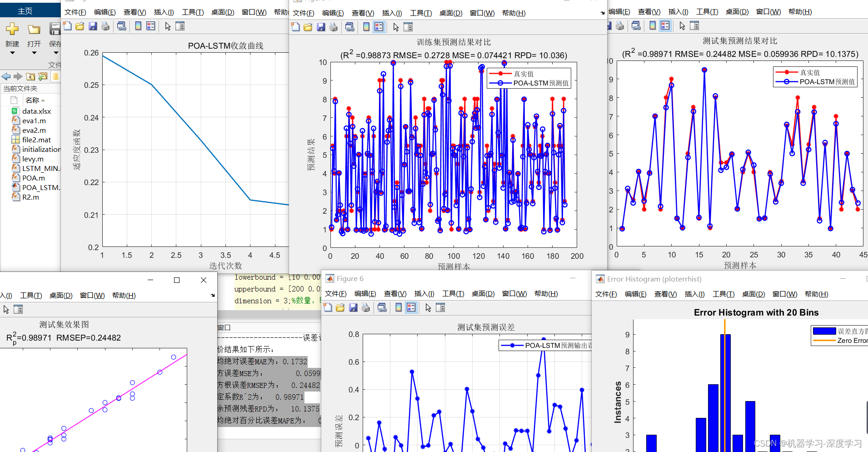Toggle Edit Plot arrow in training set window

coord(396,27)
